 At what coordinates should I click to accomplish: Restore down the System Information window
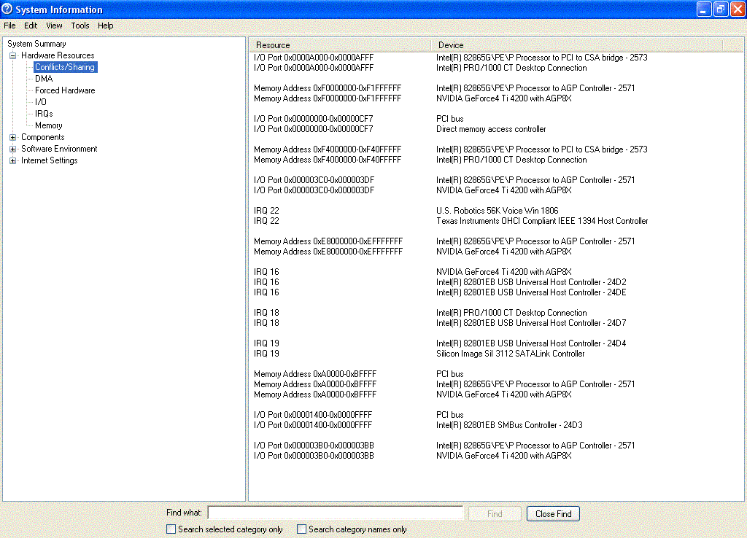721,9
